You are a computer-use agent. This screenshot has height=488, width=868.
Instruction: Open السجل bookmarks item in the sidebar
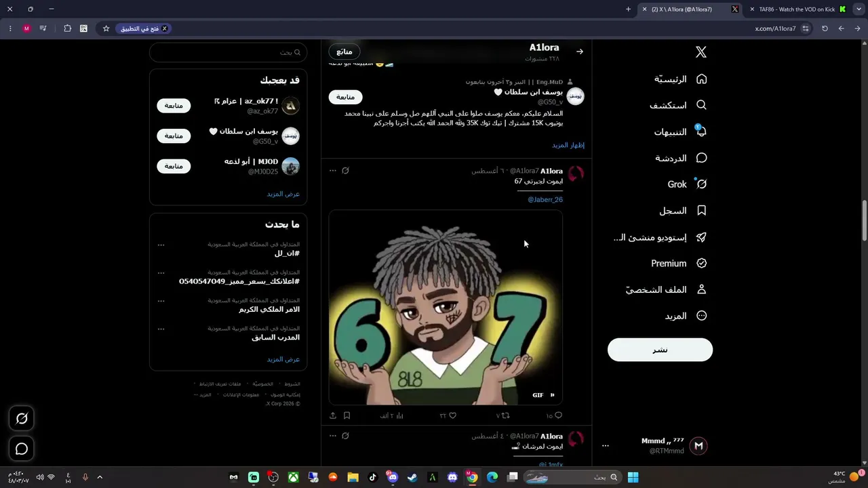(x=684, y=211)
